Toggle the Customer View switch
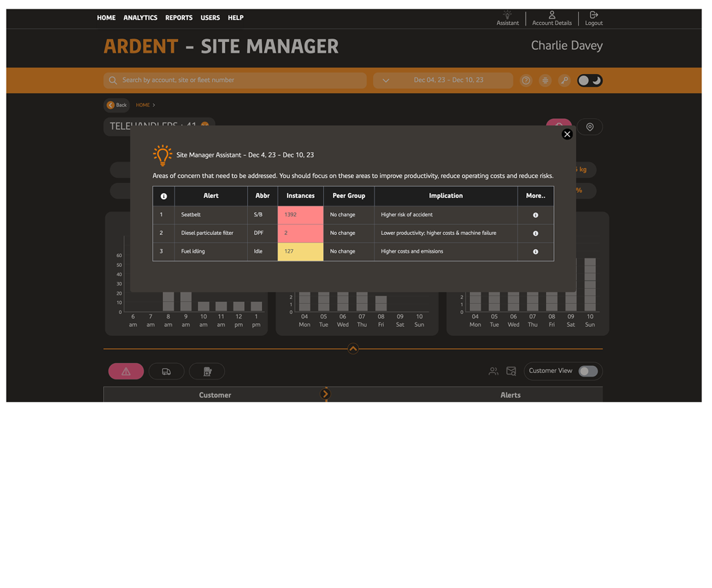Viewport: 712px width, 588px height. pos(588,371)
